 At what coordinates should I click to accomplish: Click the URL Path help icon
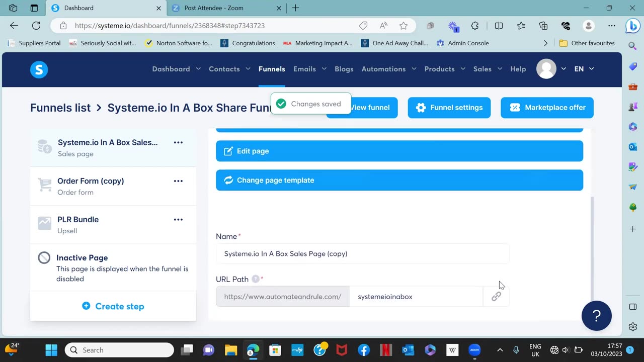(256, 279)
